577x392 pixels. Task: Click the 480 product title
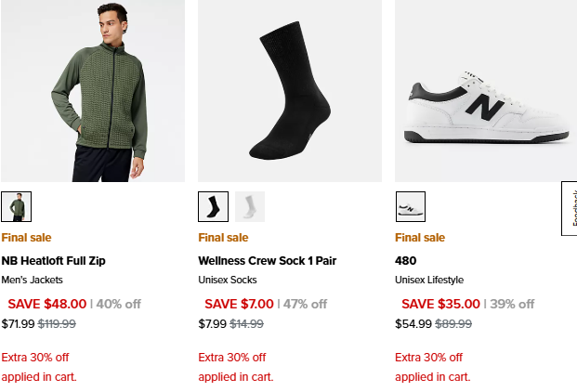pos(406,261)
